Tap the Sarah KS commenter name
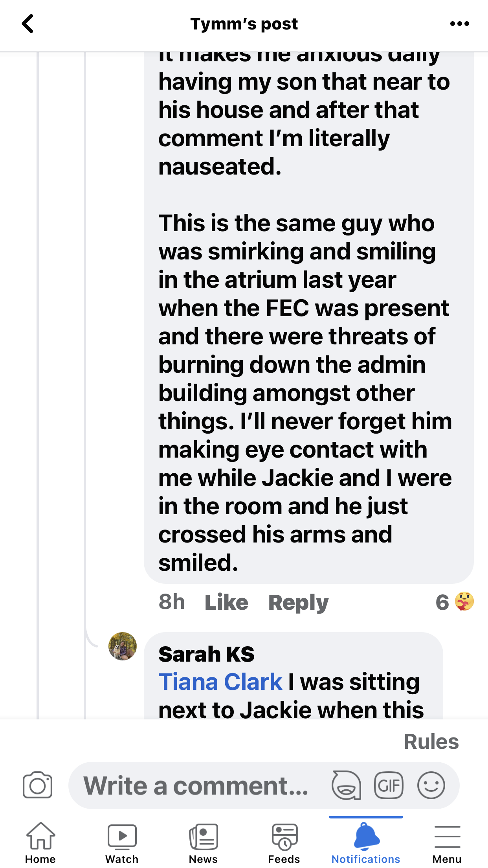The height and width of the screenshot is (868, 488). tap(206, 654)
